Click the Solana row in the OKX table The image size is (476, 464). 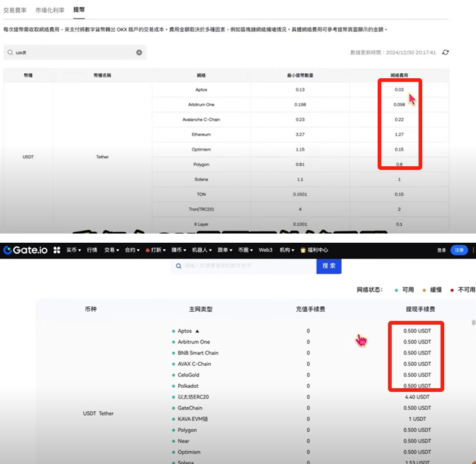click(300, 180)
